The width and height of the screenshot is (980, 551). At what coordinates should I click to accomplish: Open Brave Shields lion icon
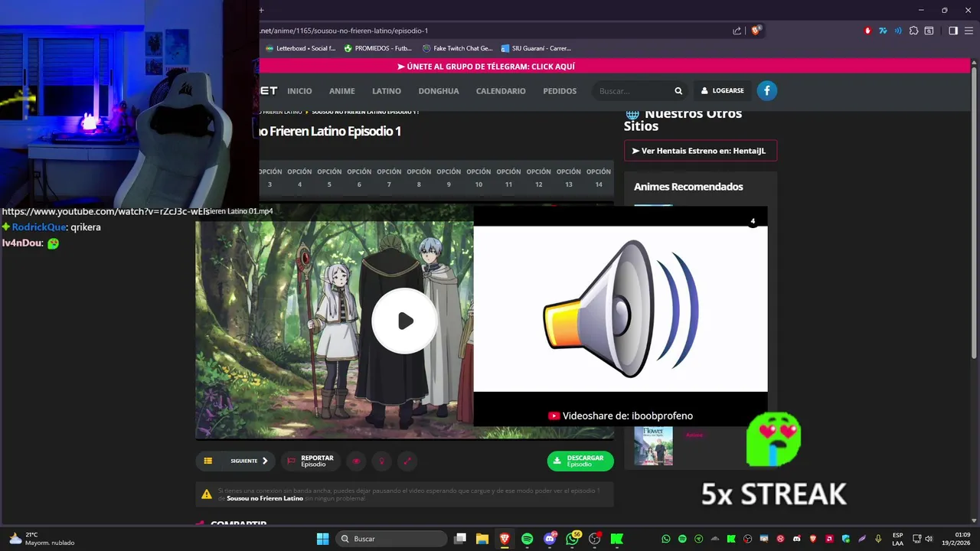click(x=756, y=31)
